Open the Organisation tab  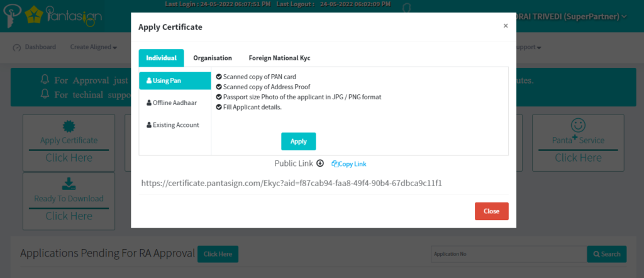pyautogui.click(x=213, y=58)
